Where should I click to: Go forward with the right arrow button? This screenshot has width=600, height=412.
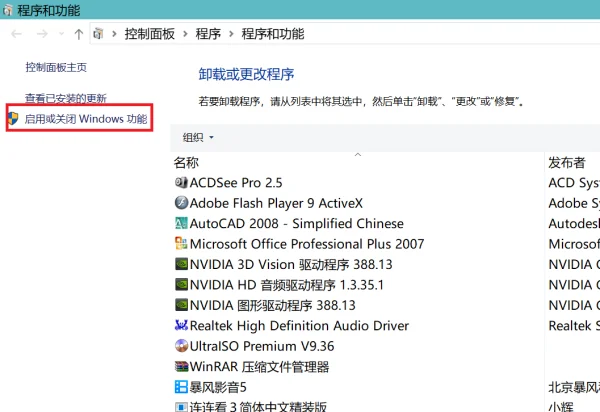tap(42, 34)
